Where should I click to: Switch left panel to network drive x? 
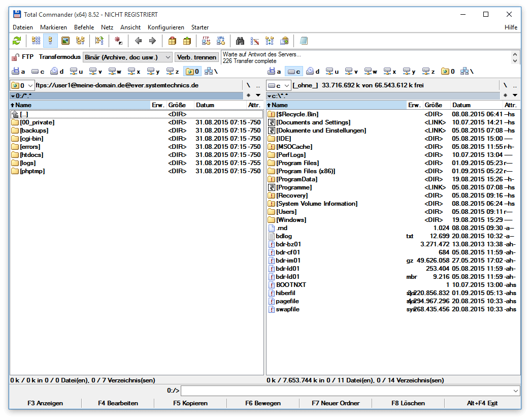tap(134, 71)
